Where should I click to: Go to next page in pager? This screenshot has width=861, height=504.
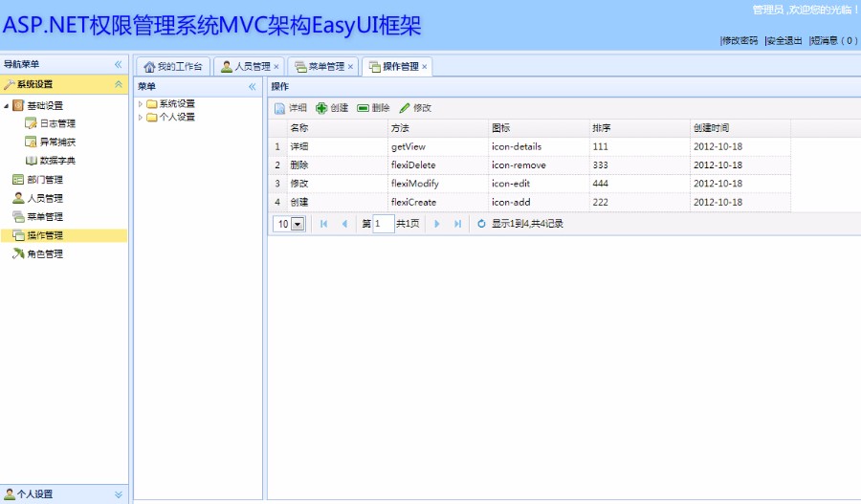pos(437,224)
